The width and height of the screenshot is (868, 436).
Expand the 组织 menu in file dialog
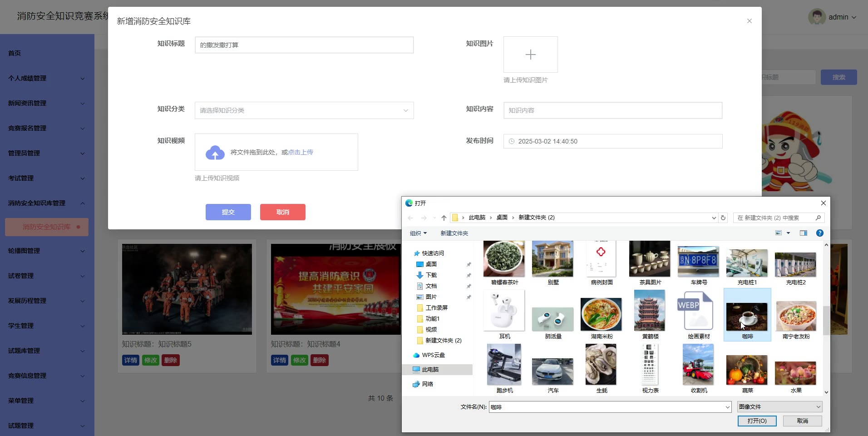tap(418, 233)
